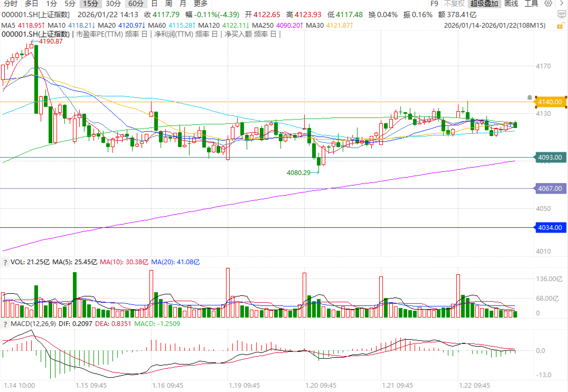The width and height of the screenshot is (568, 392).
Task: Expand the 工具 tools menu
Action: (531, 4)
